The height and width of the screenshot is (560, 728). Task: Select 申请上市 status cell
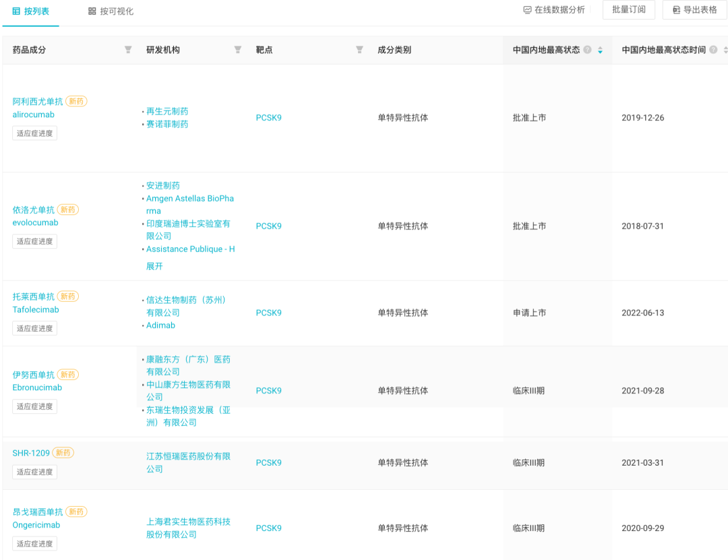[529, 313]
